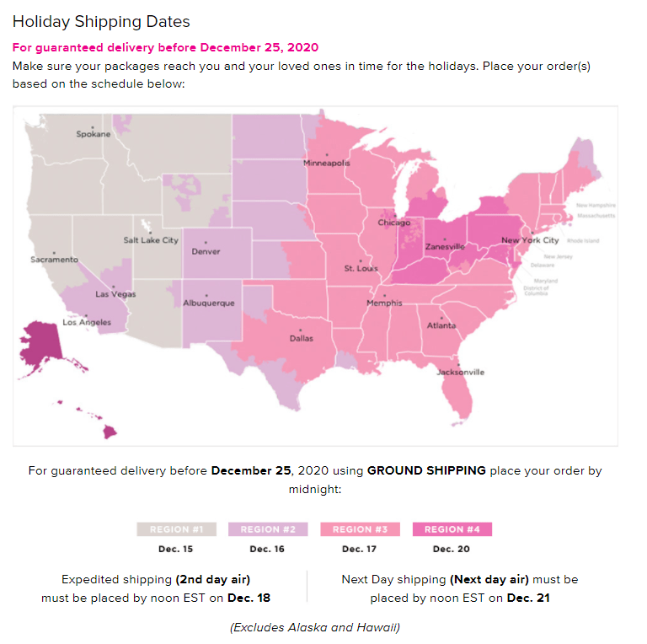Select Denver on the shipping map

coord(206,251)
